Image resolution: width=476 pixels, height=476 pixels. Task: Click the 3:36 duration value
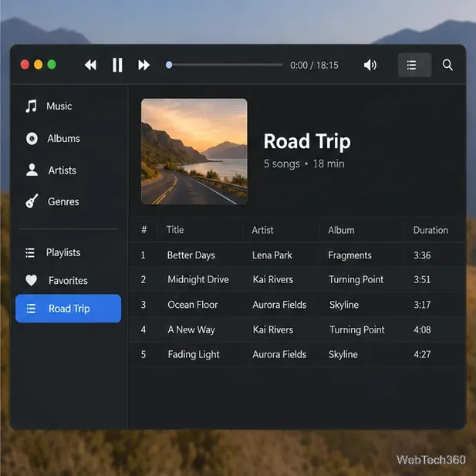[422, 255]
